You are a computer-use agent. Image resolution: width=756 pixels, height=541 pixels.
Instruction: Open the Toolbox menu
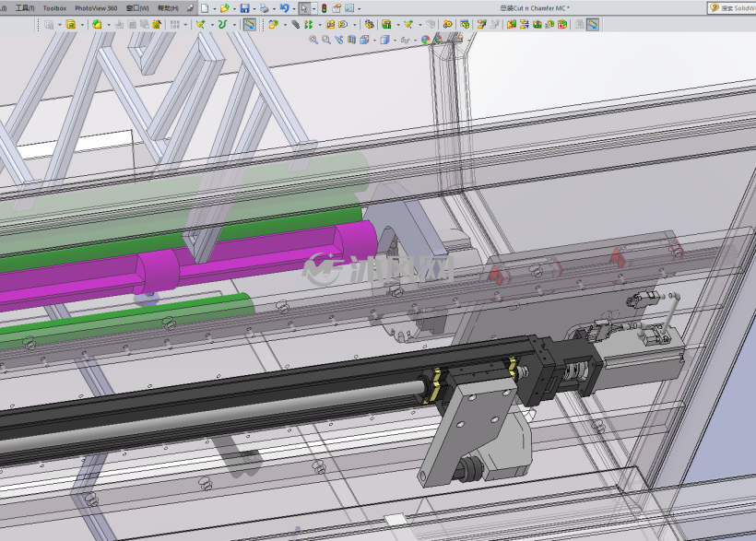54,8
